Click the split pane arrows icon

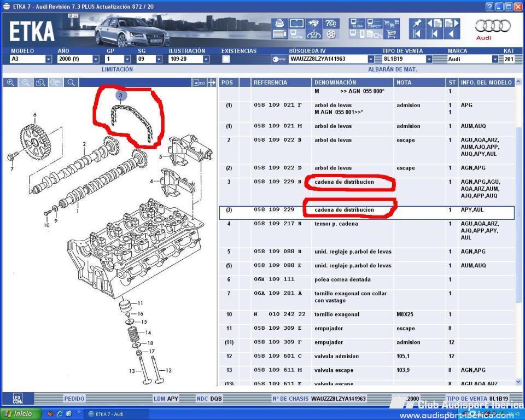[212, 83]
